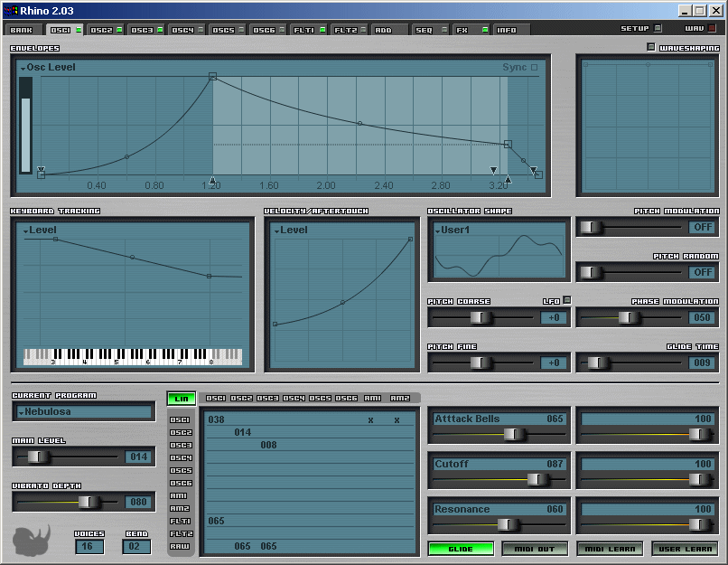Screen dimensions: 728x565
Task: Toggle the LFO checkbox above Pitch Coarse
Action: pyautogui.click(x=567, y=300)
